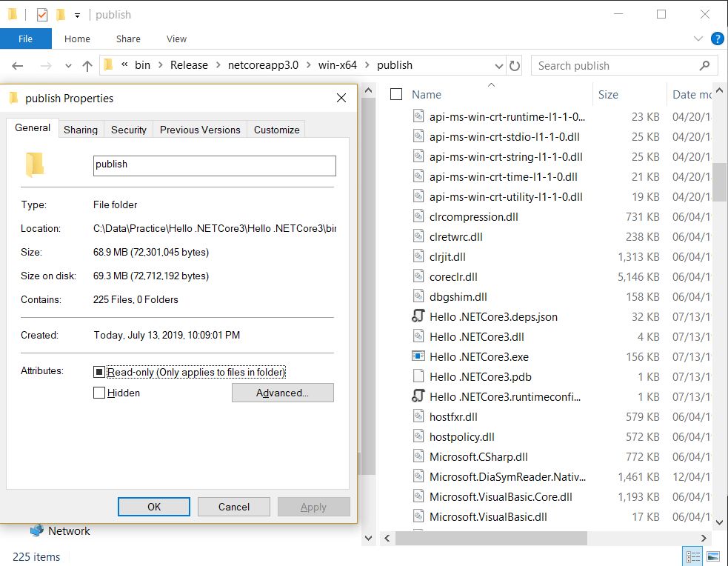The image size is (728, 566).
Task: Click the Refresh icon beside address bar
Action: [515, 65]
